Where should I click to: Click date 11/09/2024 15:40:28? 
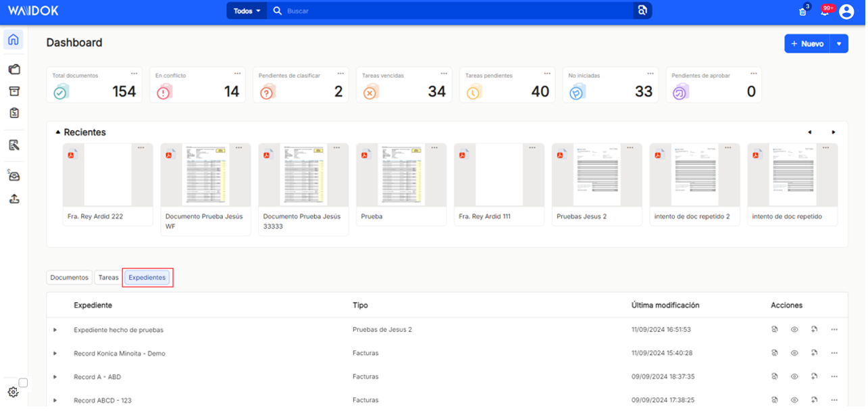[663, 354]
